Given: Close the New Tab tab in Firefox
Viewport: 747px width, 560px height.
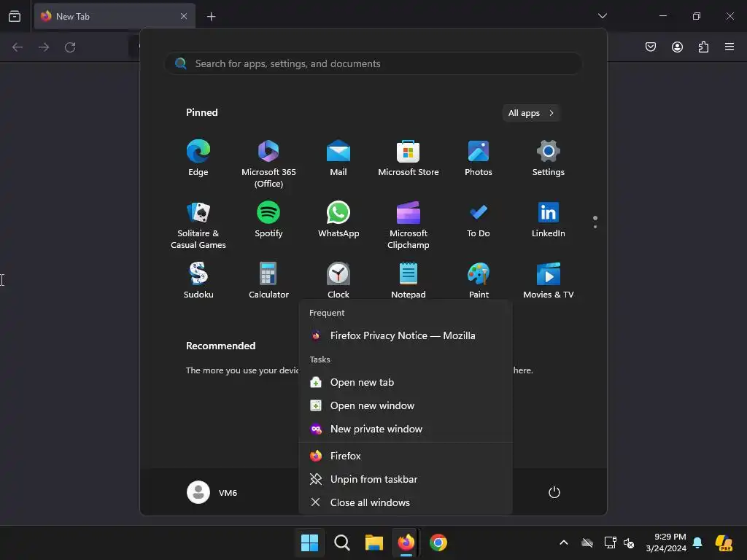Looking at the screenshot, I should (x=184, y=16).
